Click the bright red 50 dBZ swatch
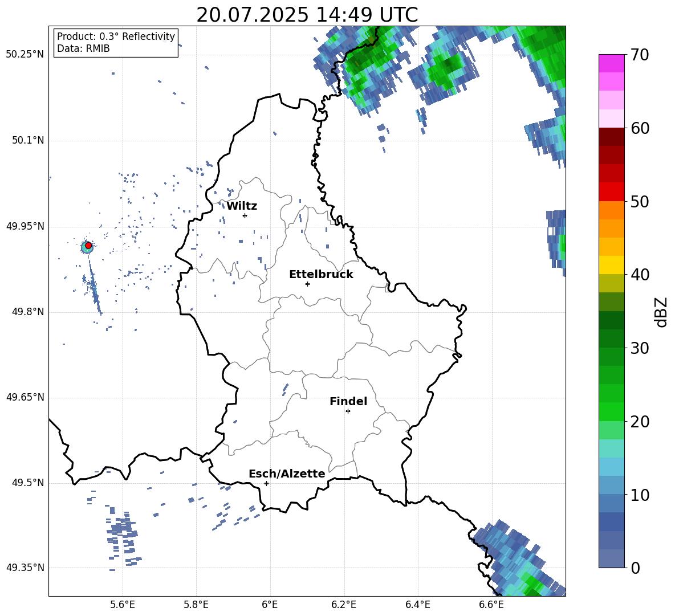 [x=611, y=192]
